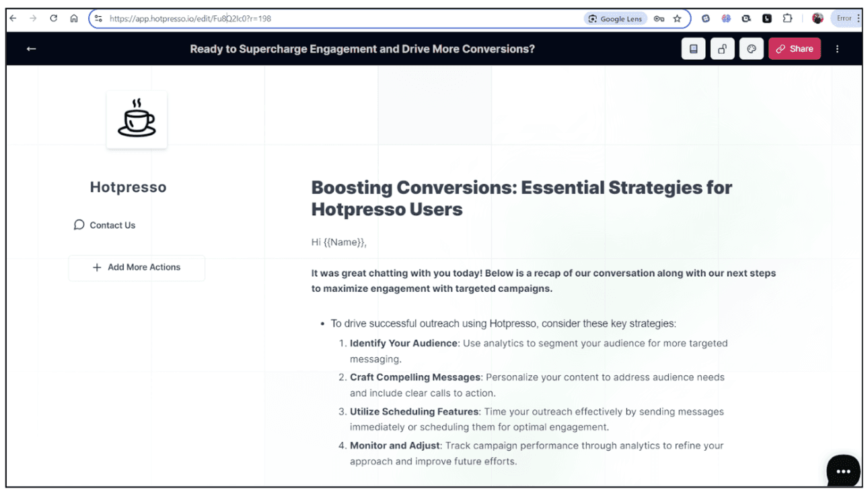
Task: Open the three-dot menu beside Share
Action: [x=837, y=49]
